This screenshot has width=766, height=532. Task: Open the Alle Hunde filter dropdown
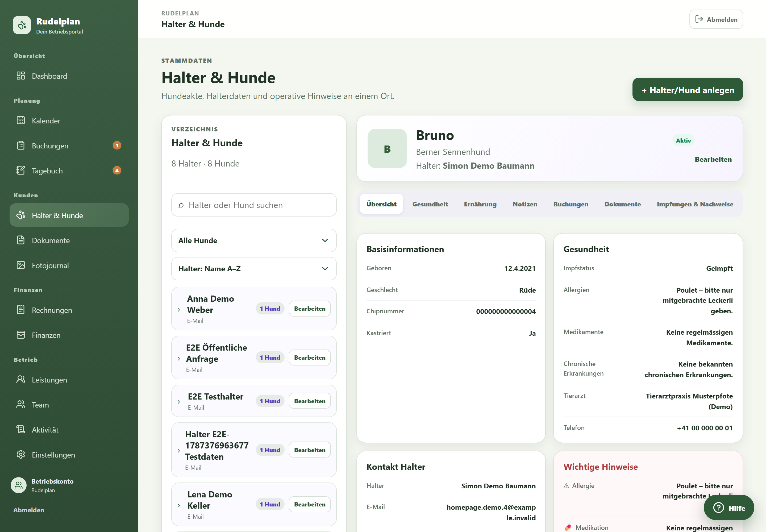pos(254,240)
